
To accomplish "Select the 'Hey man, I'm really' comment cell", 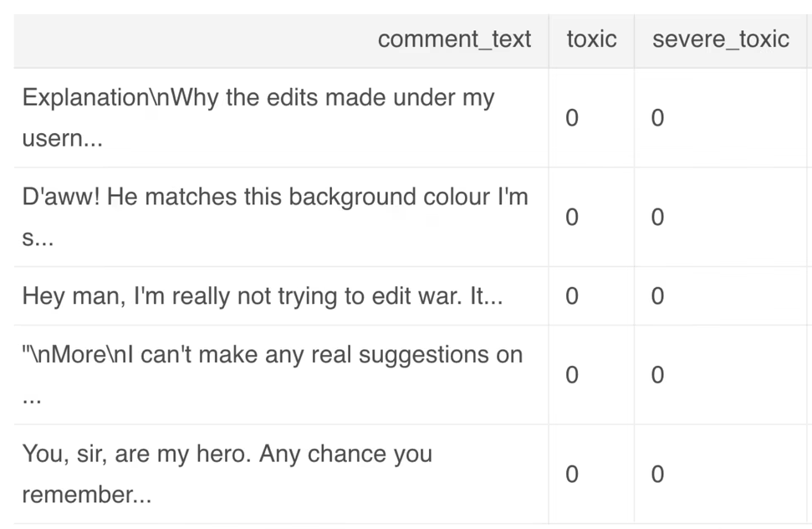I will coord(263,295).
